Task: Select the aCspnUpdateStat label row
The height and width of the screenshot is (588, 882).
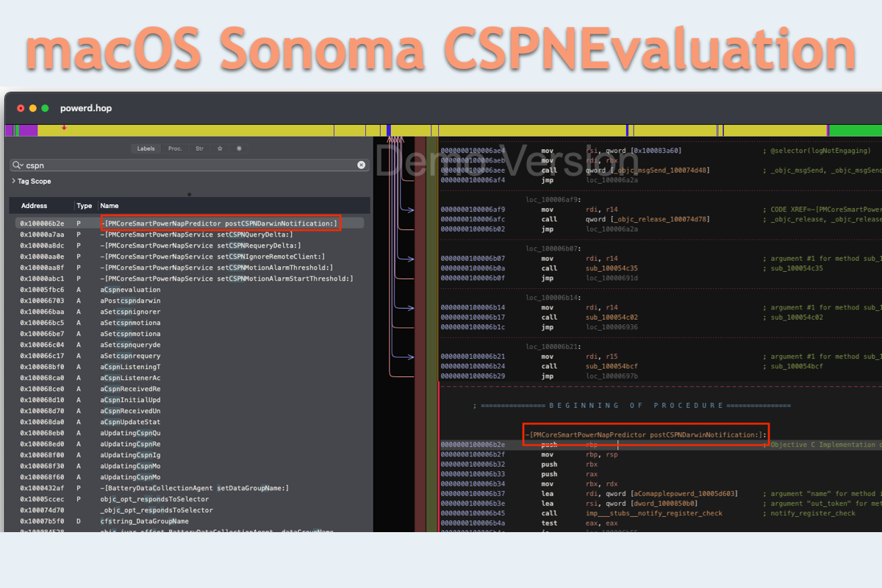Action: [190, 422]
